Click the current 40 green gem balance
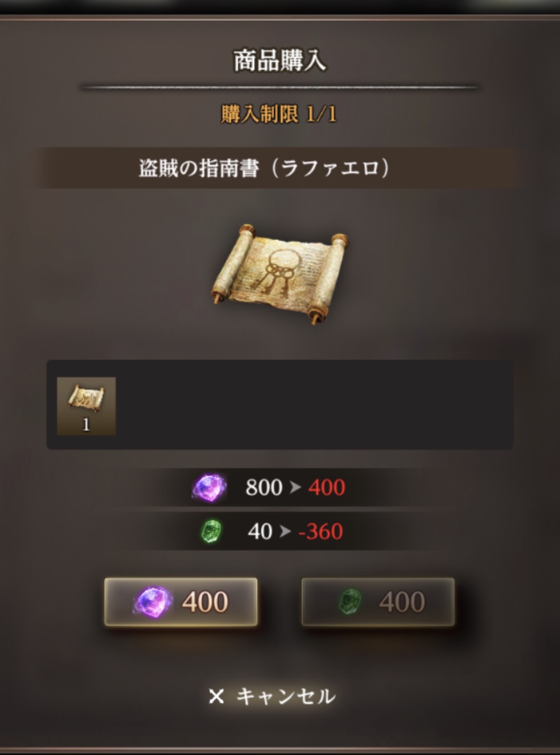 tap(260, 531)
